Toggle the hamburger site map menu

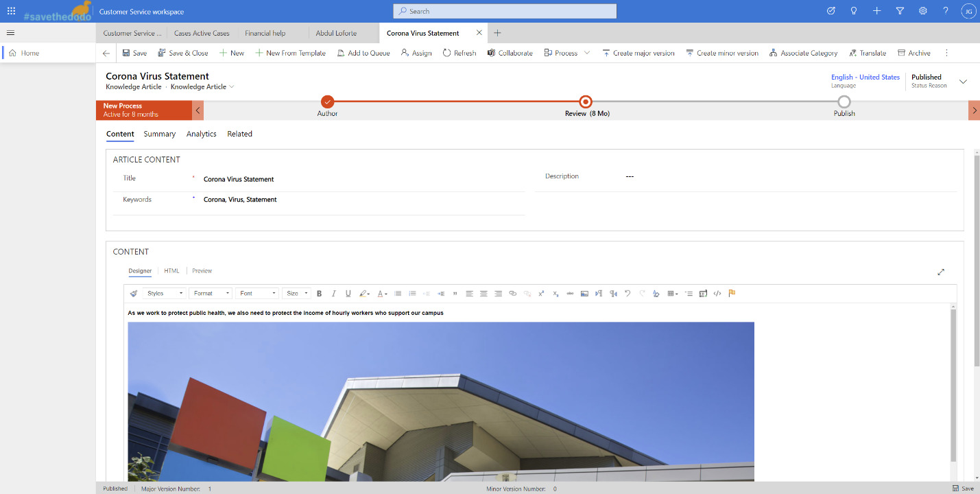[x=10, y=33]
